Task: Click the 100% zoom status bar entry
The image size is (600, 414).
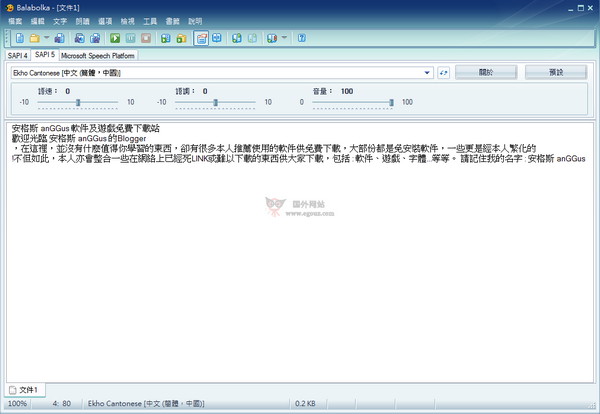Action: point(17,403)
